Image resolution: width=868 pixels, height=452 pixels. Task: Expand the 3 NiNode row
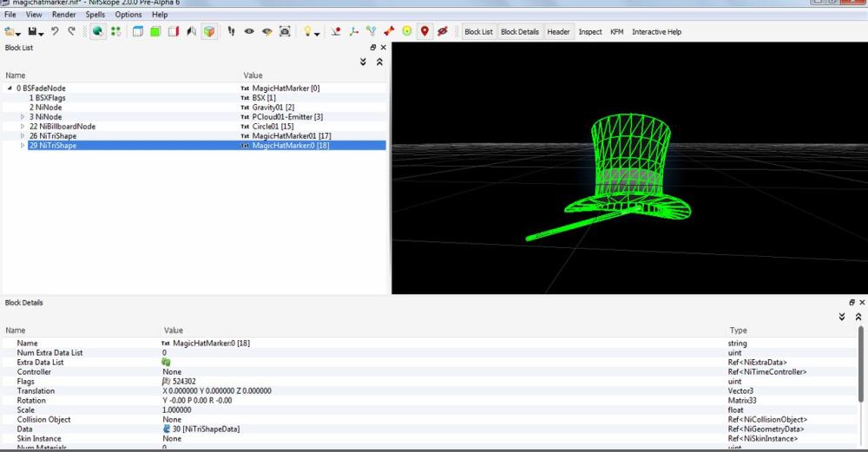click(x=23, y=117)
